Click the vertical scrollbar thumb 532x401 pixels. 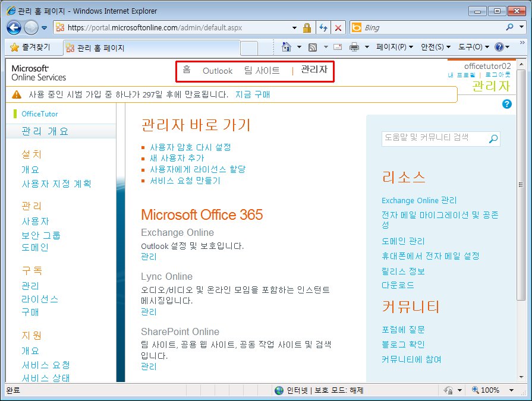coord(521,185)
